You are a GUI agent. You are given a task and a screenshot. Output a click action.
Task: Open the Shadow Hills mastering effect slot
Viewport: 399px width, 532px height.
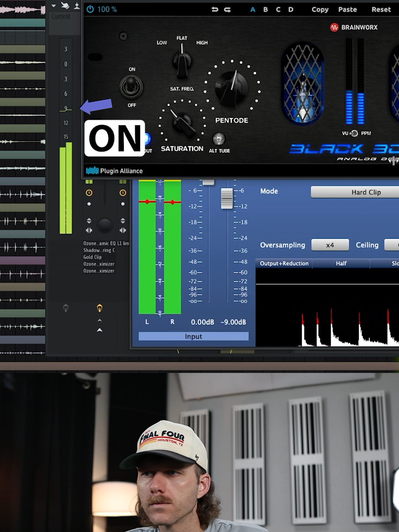99,250
